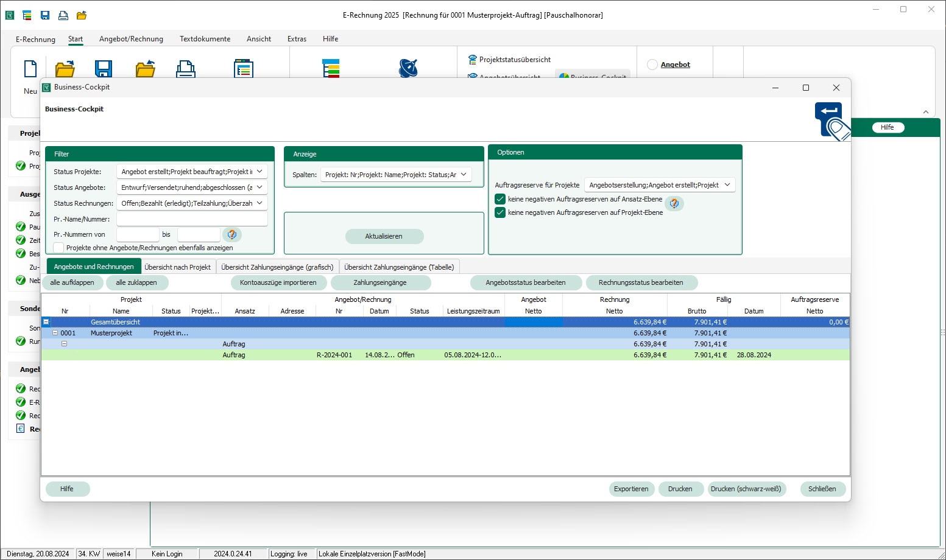The height and width of the screenshot is (560, 946).
Task: Collapse project 0001 tree row
Action: (55, 333)
